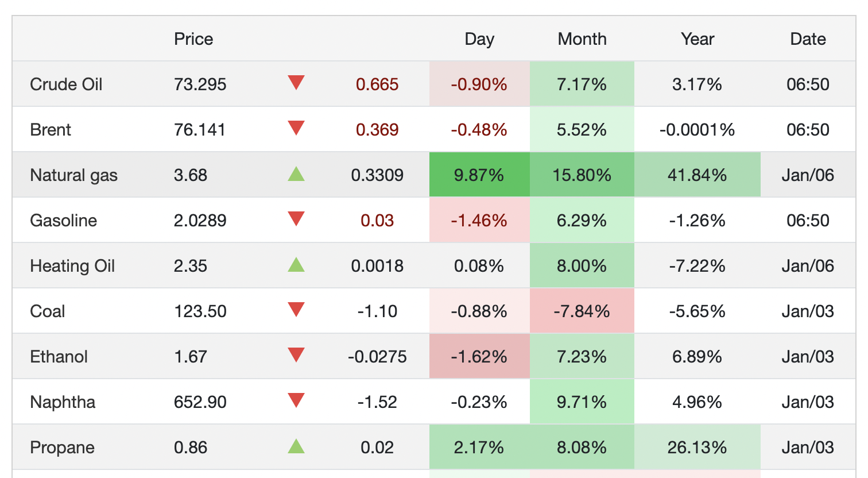Select Ethanol price 1.67

pyautogui.click(x=191, y=357)
